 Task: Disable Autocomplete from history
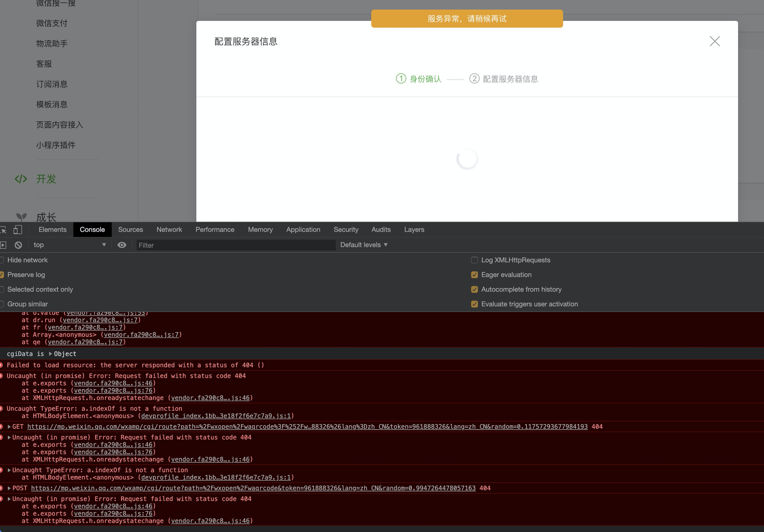tap(475, 289)
